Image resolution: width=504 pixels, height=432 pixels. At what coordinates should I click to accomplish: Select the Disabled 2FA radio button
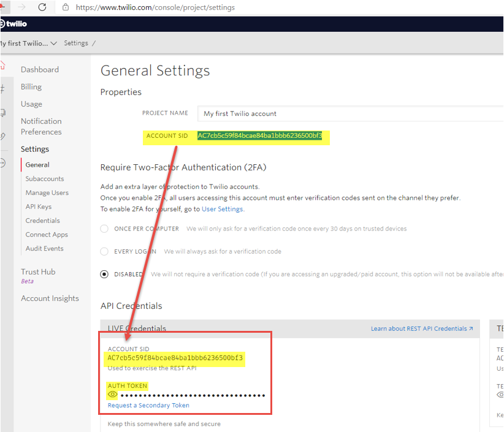coord(104,275)
